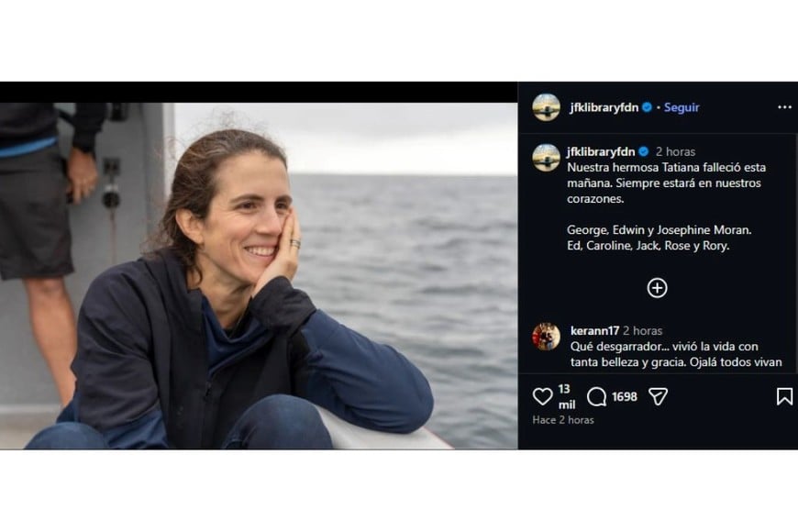Click the caption's jfklibraryfdn avatar
798x532 pixels.
tap(547, 158)
